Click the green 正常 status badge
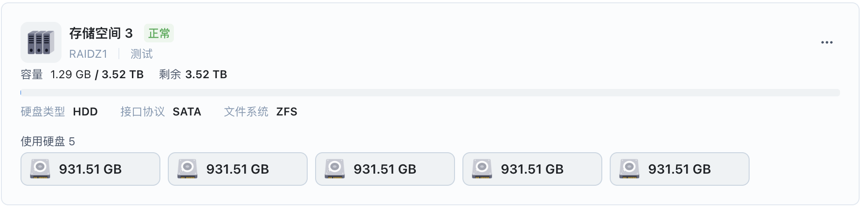The height and width of the screenshot is (216, 868). pyautogui.click(x=159, y=34)
